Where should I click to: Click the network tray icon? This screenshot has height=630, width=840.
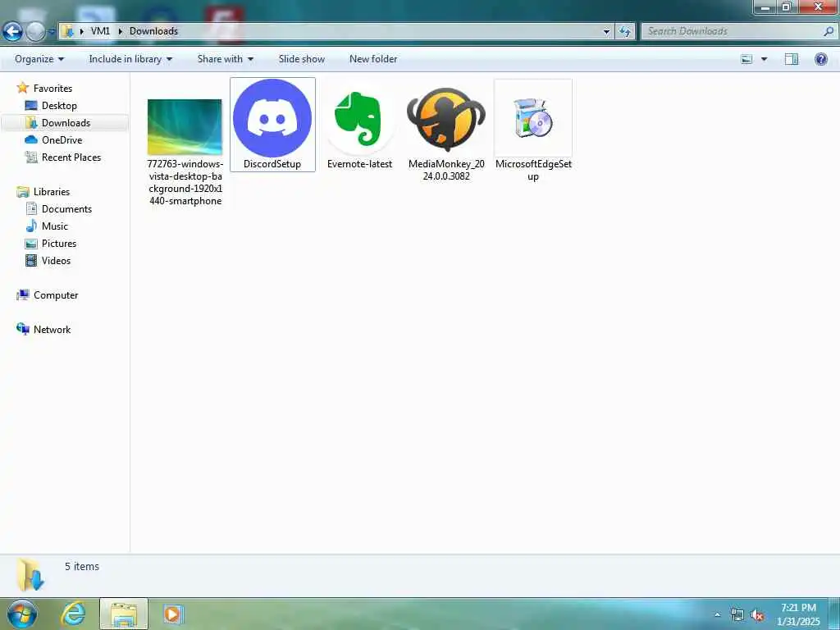[737, 614]
